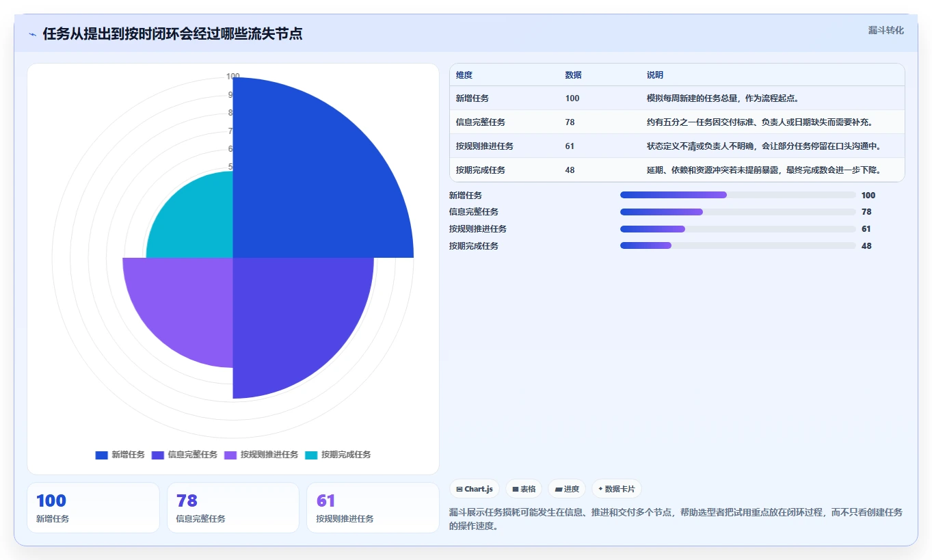Click the 按期完成任务 progress bar showing 48
932x560 pixels.
(738, 245)
